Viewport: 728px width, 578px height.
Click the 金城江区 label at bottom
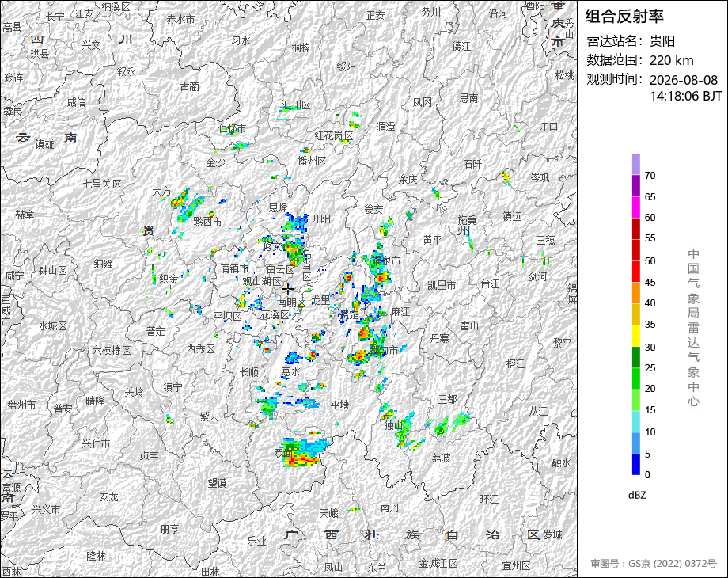click(x=438, y=564)
